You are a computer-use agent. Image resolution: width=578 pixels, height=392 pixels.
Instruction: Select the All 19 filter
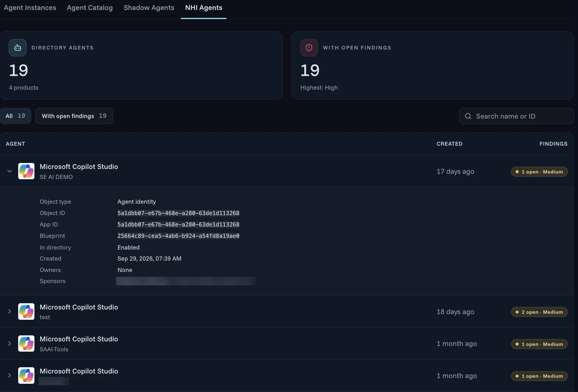click(15, 116)
